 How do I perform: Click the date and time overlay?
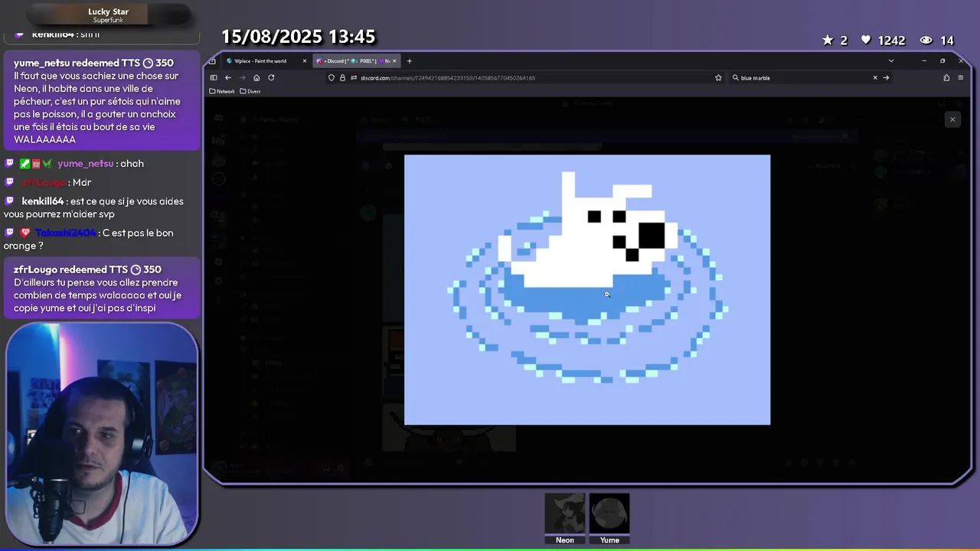pyautogui.click(x=298, y=37)
